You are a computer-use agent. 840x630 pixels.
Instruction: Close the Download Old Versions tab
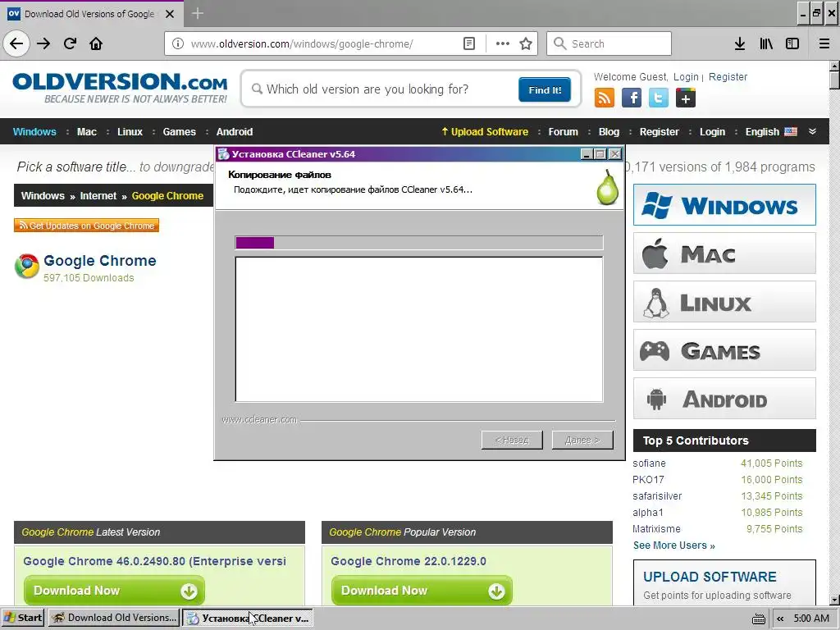[170, 14]
